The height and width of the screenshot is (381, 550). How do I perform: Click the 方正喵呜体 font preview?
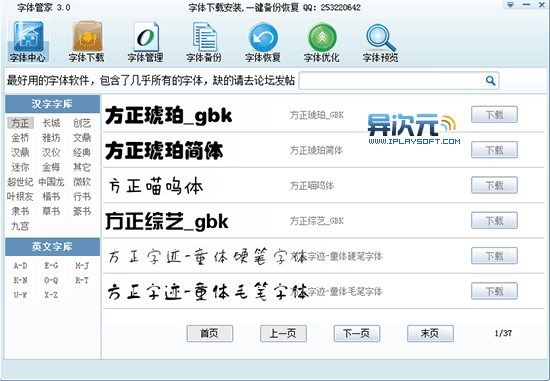(x=156, y=186)
